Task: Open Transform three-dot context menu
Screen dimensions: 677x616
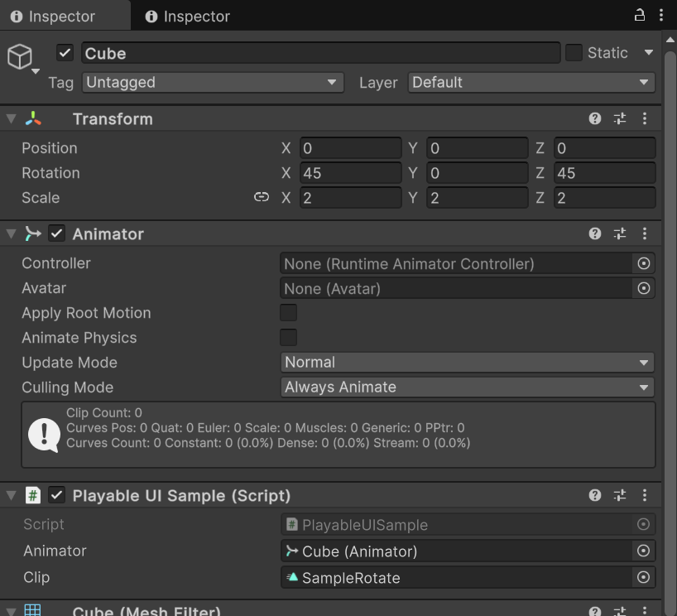Action: 645,118
